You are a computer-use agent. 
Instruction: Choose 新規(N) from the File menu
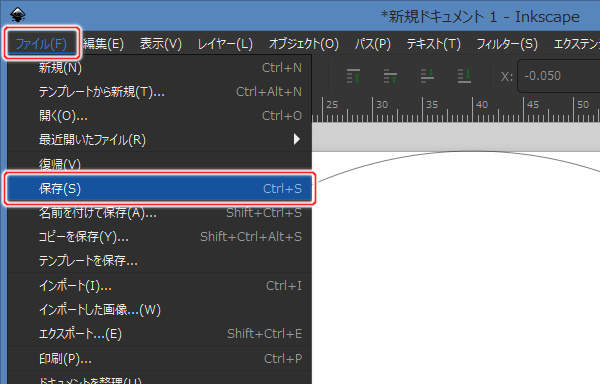coord(160,68)
